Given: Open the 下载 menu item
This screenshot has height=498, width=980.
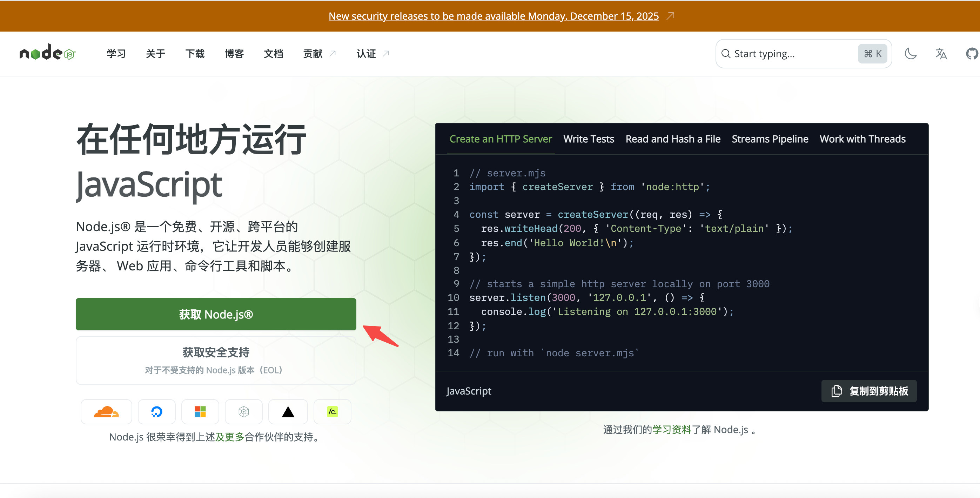Looking at the screenshot, I should point(195,54).
